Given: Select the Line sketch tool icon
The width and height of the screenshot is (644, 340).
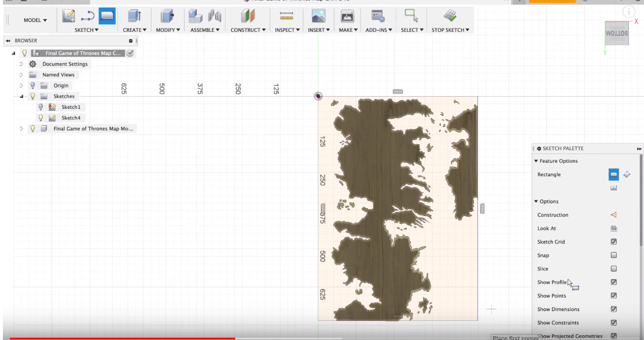Looking at the screenshot, I should (87, 16).
